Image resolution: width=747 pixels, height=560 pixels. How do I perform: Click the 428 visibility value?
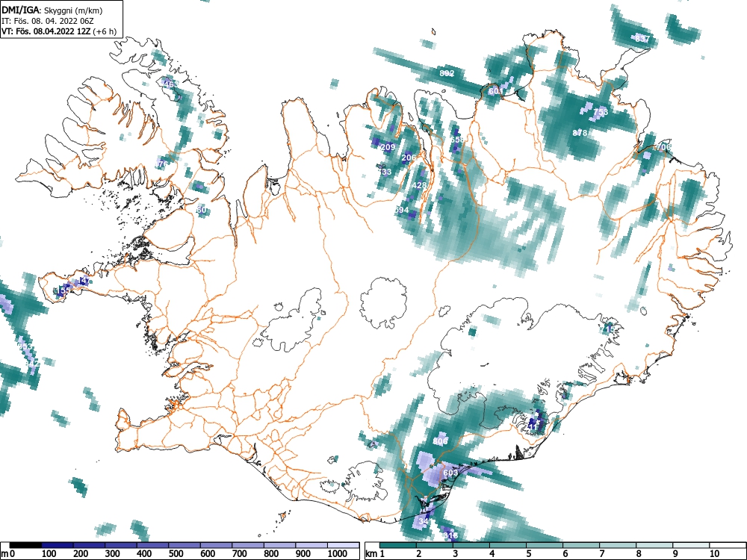pyautogui.click(x=419, y=185)
